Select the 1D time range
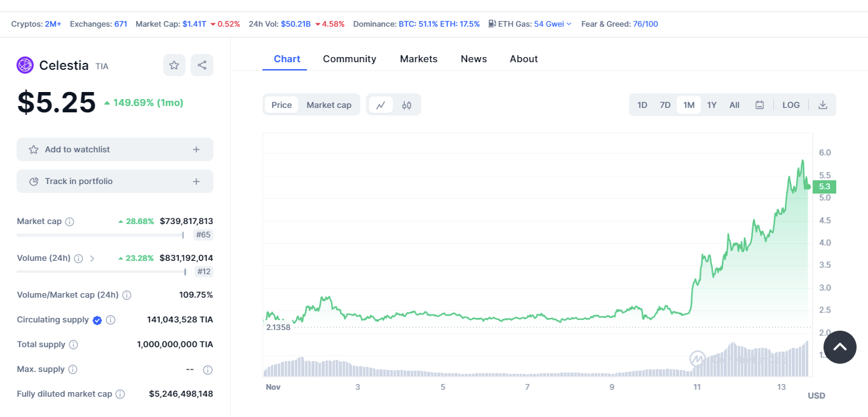The height and width of the screenshot is (417, 868). click(642, 105)
